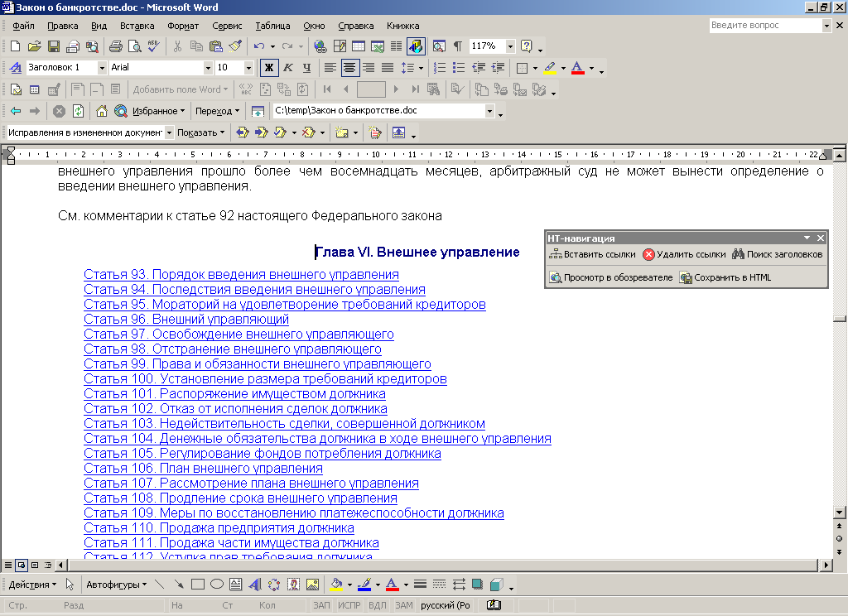The height and width of the screenshot is (616, 848).
Task: Open Microsoft Word Help icon
Action: pos(526,46)
